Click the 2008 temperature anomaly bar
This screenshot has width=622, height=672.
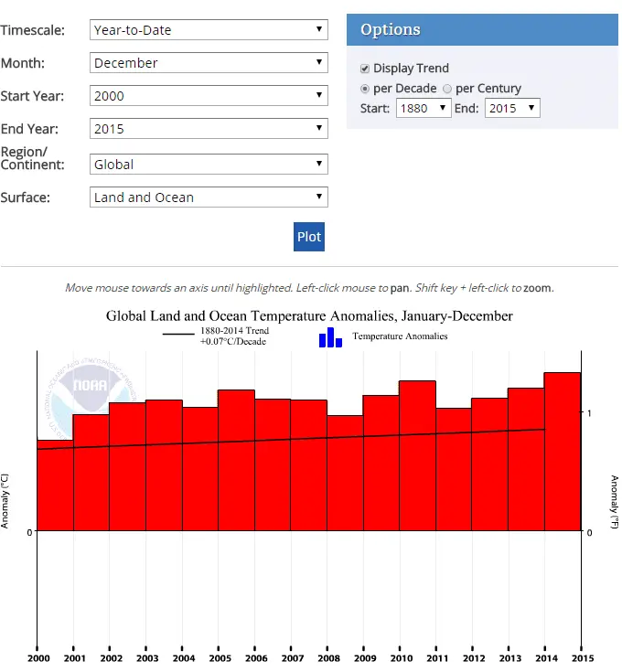tap(345, 474)
